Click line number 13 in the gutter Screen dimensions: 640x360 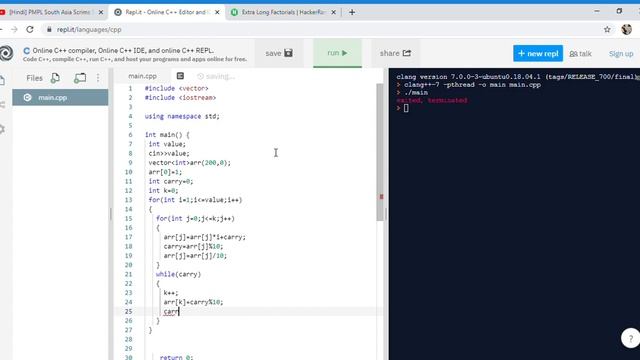(x=129, y=200)
